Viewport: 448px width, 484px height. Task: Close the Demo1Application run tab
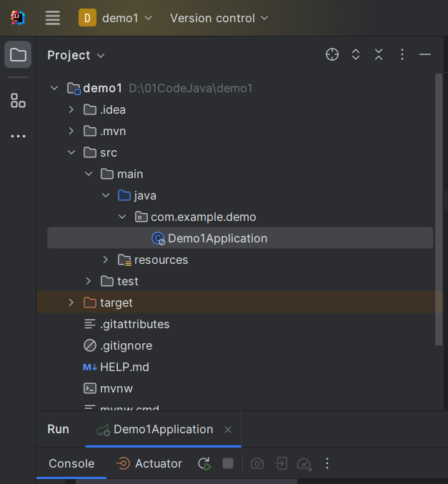click(x=228, y=430)
